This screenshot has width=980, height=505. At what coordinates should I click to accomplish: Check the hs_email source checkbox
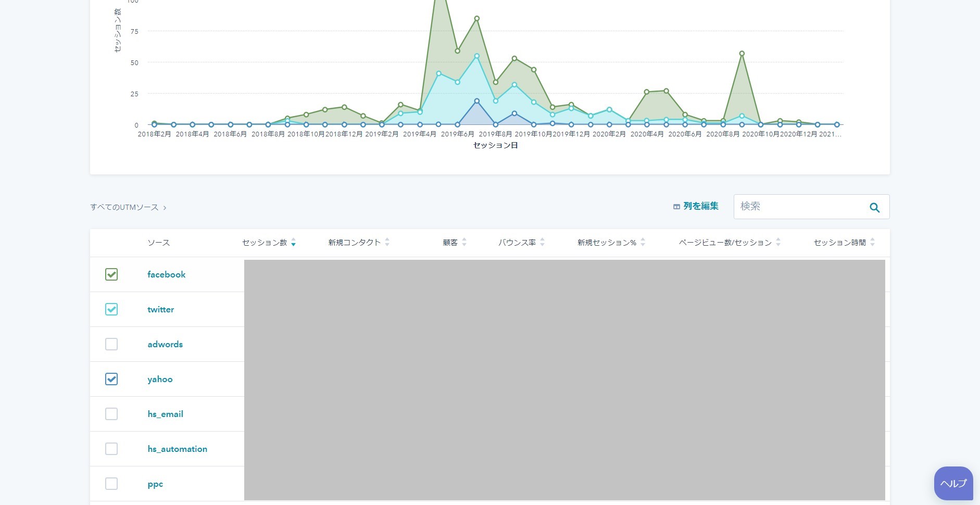pyautogui.click(x=111, y=414)
